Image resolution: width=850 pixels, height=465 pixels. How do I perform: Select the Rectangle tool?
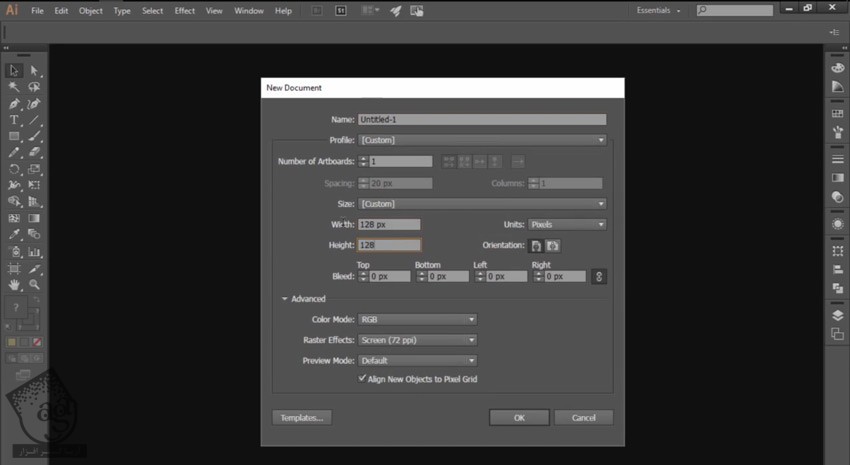point(14,137)
